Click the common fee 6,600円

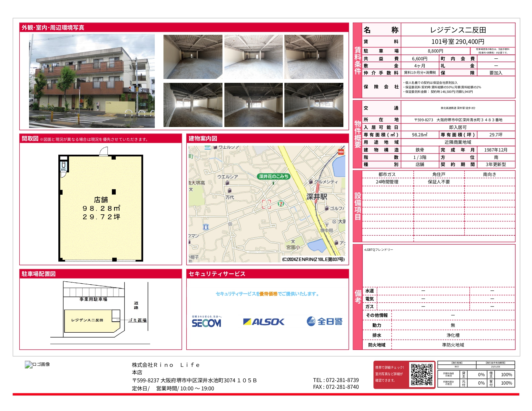point(420,59)
